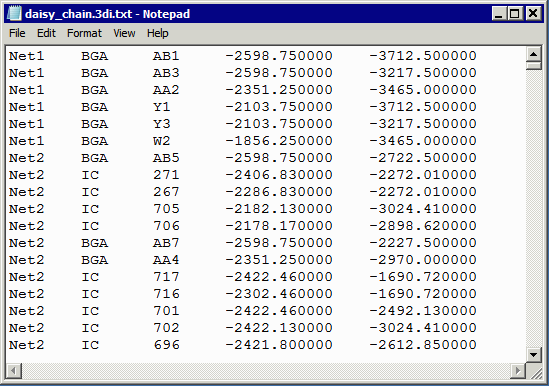Click value -2421.800000 in row 696
Image resolution: width=549 pixels, height=386 pixels.
(x=279, y=345)
